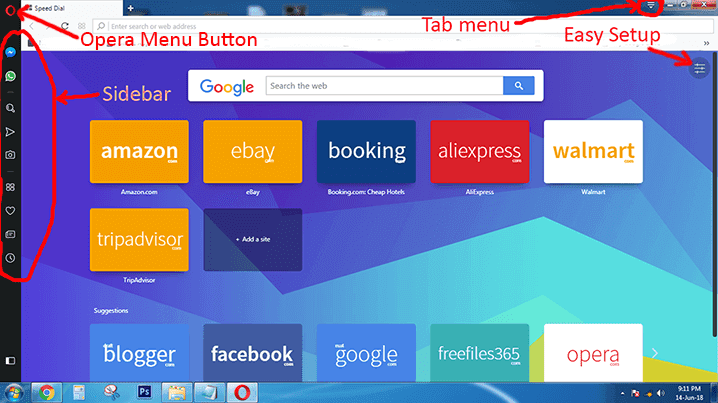Open the AliExpress speed dial tile
The width and height of the screenshot is (718, 403).
click(x=480, y=152)
